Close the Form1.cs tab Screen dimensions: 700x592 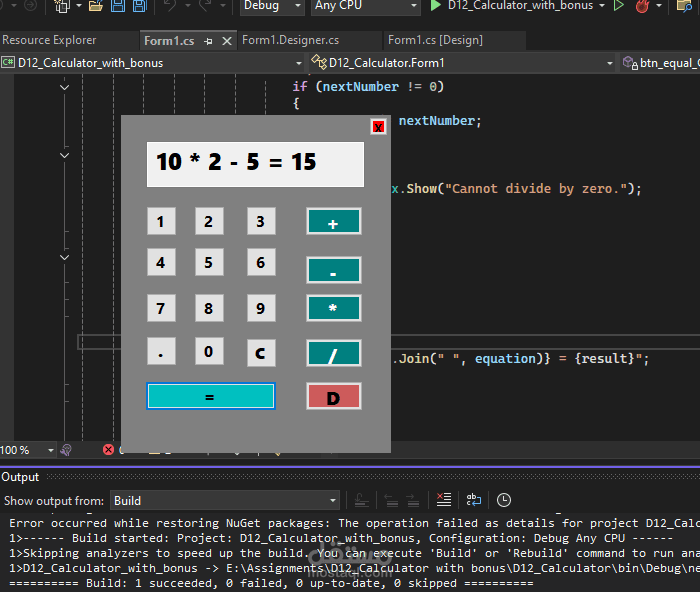227,41
